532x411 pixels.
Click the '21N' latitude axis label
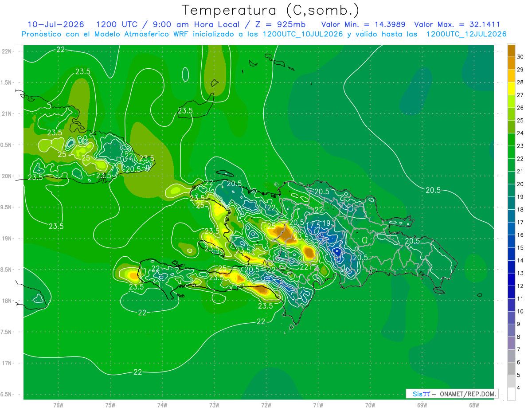coord(7,114)
